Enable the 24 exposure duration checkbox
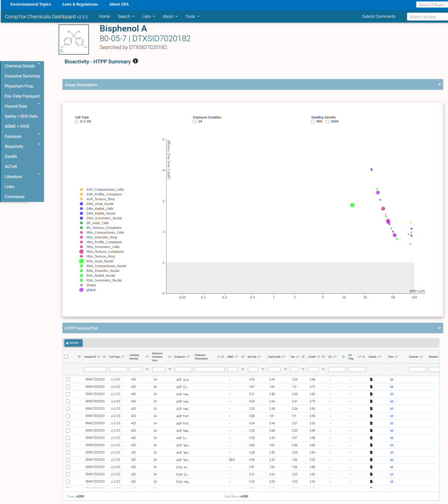 click(x=195, y=122)
